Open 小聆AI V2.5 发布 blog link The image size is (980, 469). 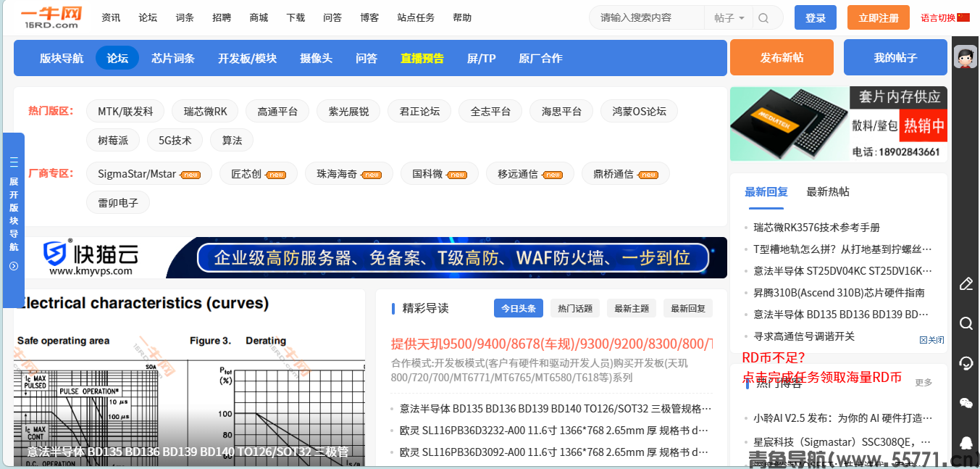843,418
